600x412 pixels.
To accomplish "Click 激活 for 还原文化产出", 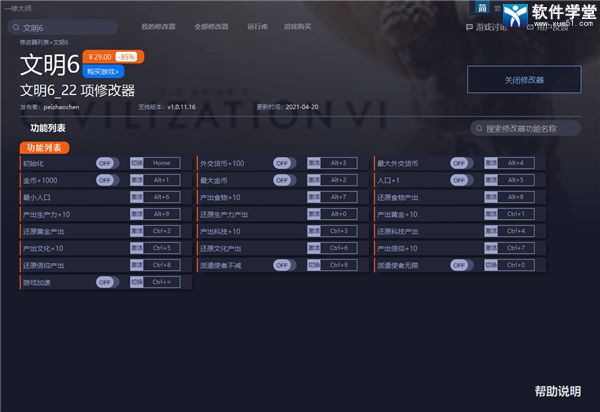I will point(314,248).
